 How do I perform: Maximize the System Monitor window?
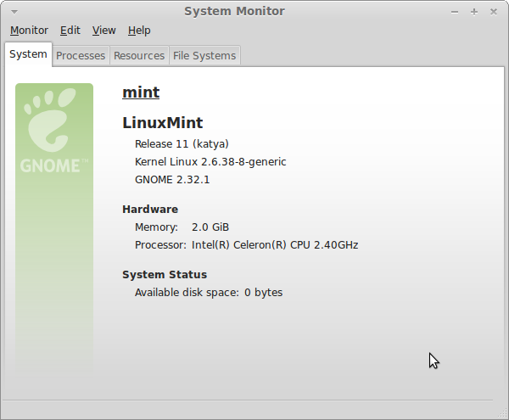click(x=474, y=13)
